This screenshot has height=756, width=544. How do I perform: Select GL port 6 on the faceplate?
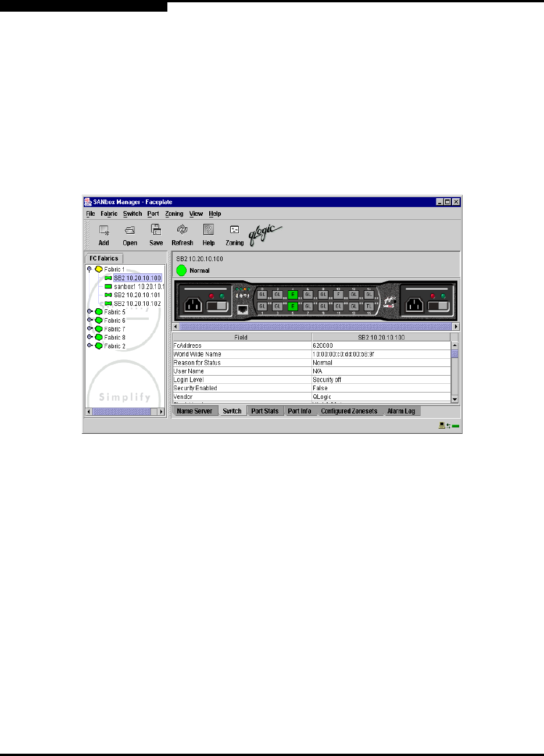(308, 294)
